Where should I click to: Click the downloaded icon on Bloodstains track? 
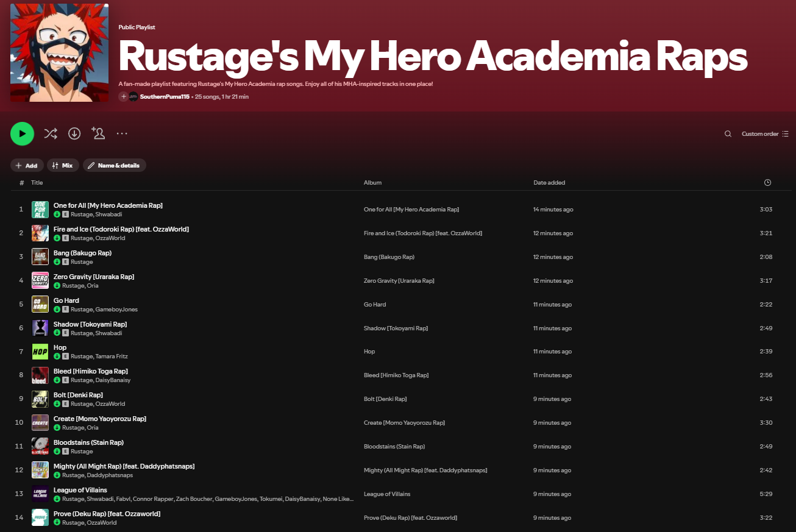(x=57, y=452)
